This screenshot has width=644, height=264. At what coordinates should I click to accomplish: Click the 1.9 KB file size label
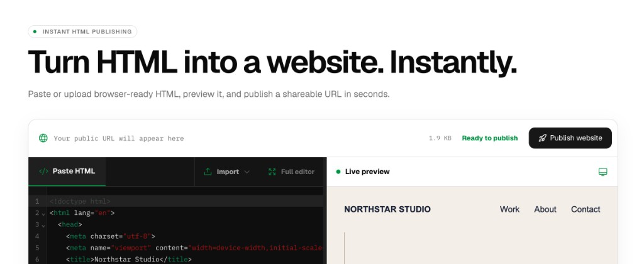click(x=440, y=138)
